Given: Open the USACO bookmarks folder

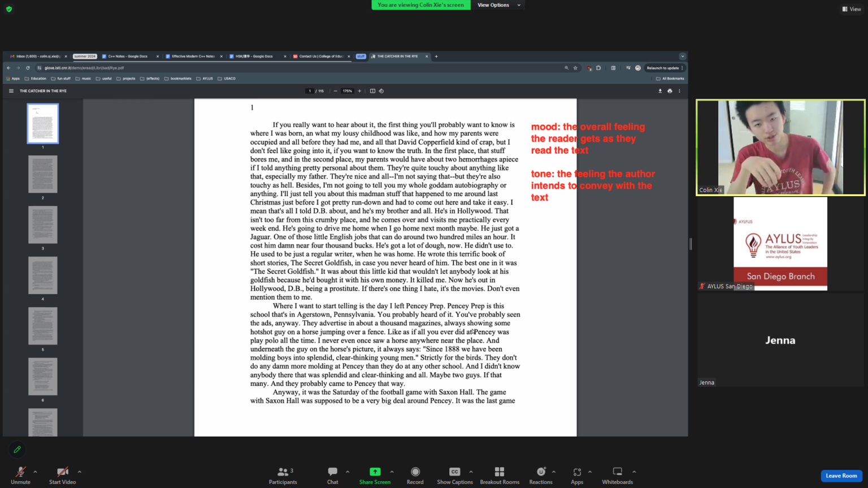Looking at the screenshot, I should tap(227, 79).
